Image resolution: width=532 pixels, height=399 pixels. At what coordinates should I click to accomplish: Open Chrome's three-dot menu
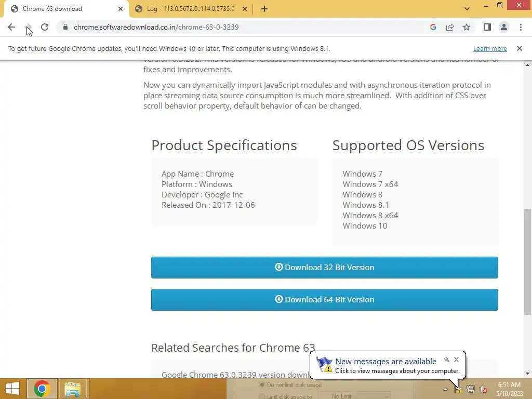521,27
